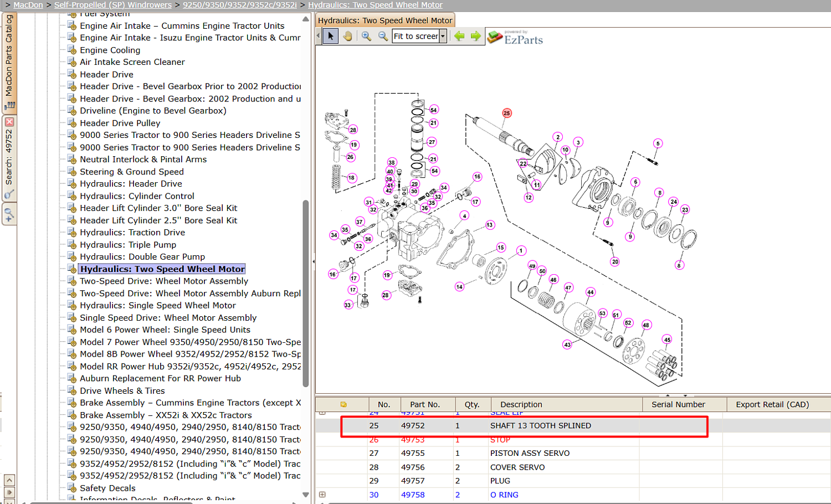
Task: Click the Steering & Ground Speed page icon
Action: (71, 171)
